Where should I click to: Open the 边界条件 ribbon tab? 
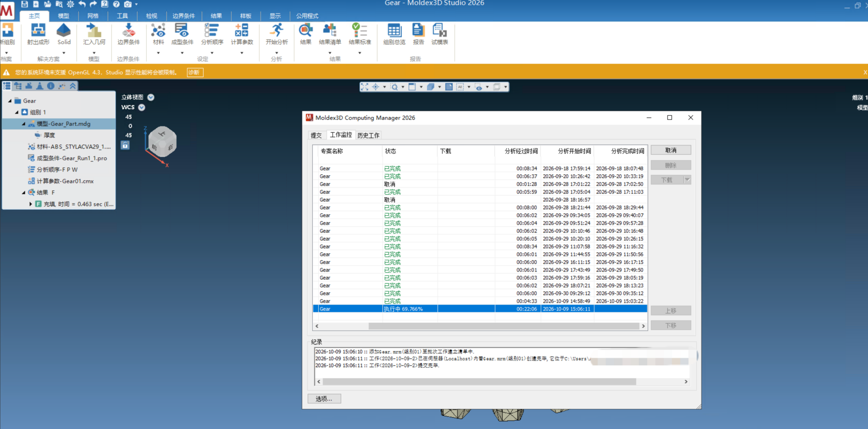pyautogui.click(x=183, y=16)
